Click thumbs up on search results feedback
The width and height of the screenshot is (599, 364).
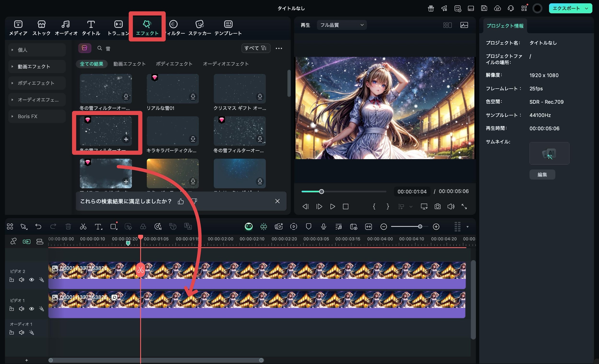click(181, 201)
